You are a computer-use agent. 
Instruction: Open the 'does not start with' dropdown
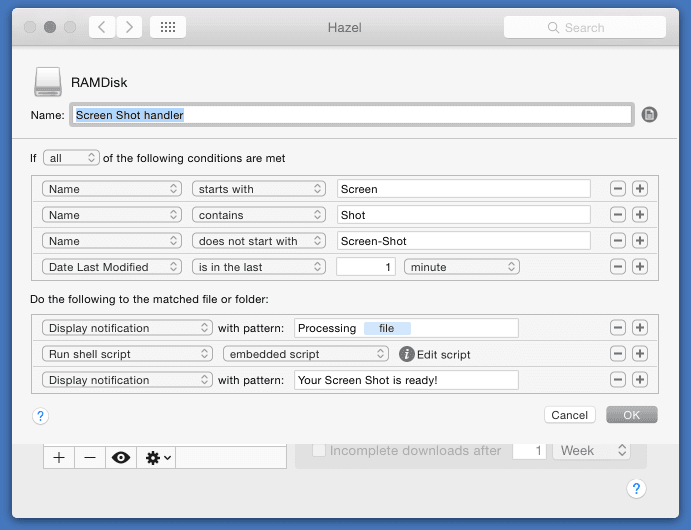pyautogui.click(x=259, y=241)
